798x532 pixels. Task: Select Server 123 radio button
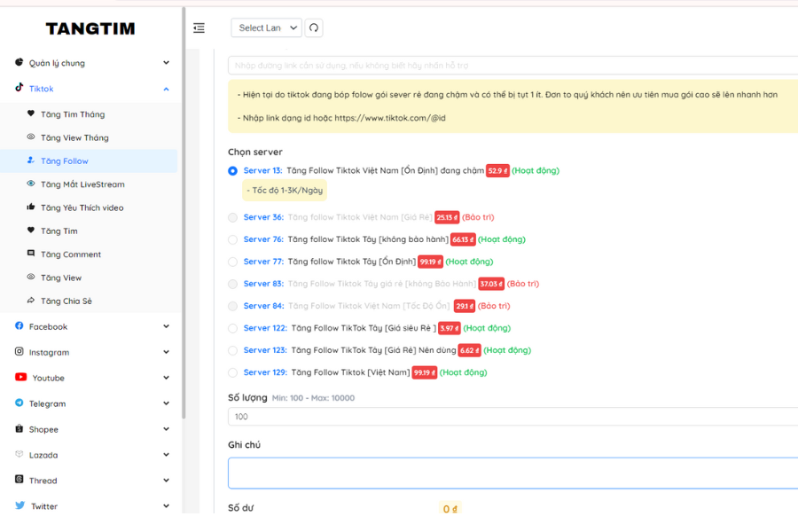pyautogui.click(x=232, y=351)
